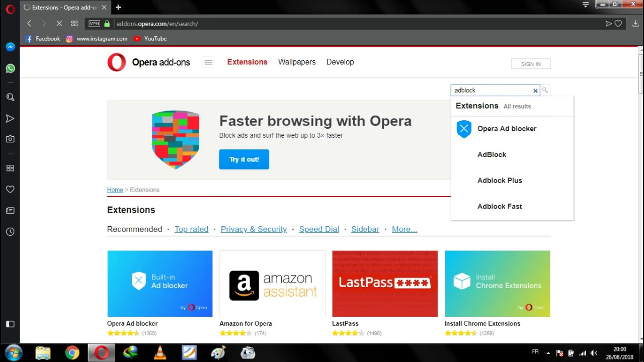Open Speed Dial start page from toolbar
Screen dimensions: 644x362
click(x=74, y=24)
